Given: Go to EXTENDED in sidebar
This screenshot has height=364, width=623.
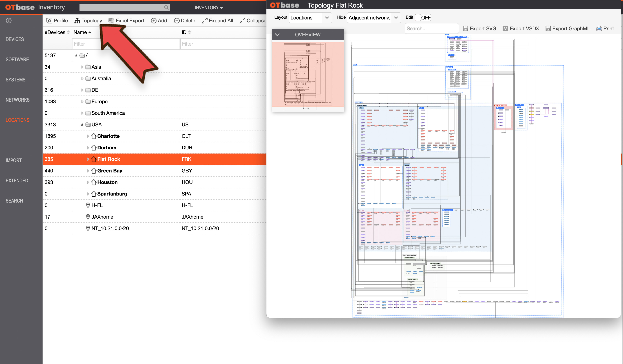Looking at the screenshot, I should 17,181.
